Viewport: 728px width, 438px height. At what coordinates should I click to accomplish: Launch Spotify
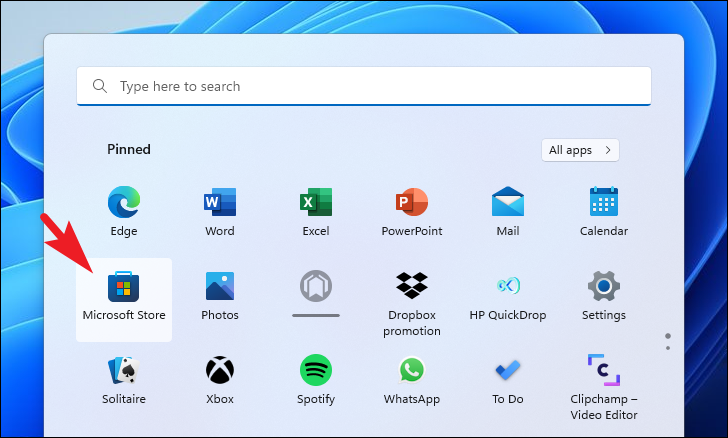(316, 379)
